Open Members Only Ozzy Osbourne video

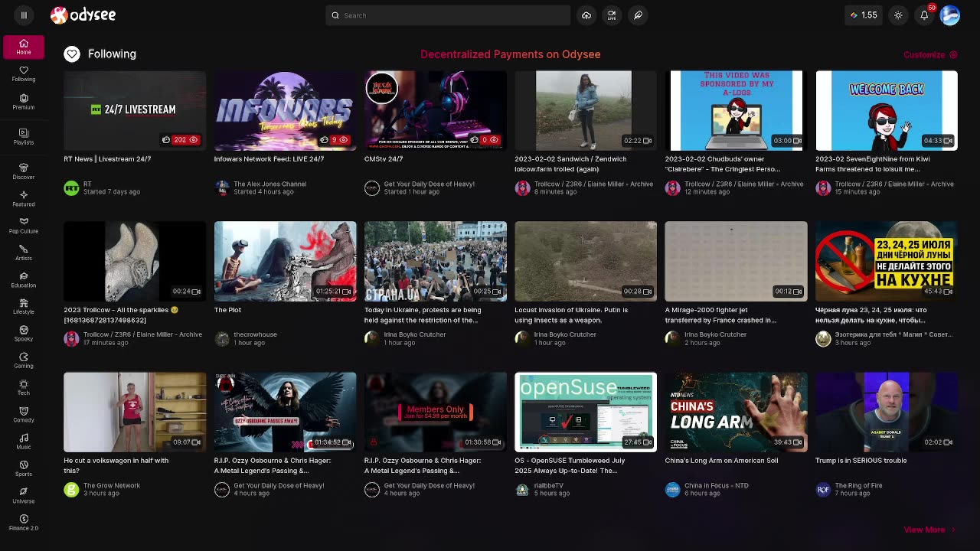(436, 412)
